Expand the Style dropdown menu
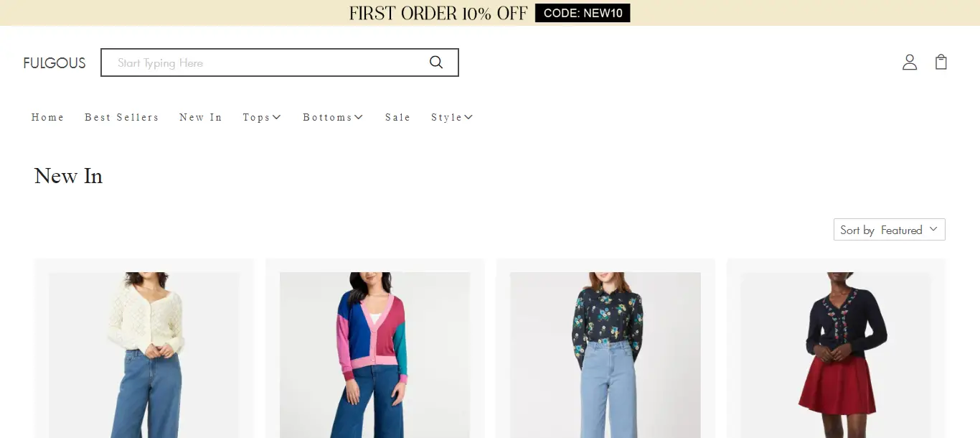The width and height of the screenshot is (980, 438). [452, 117]
